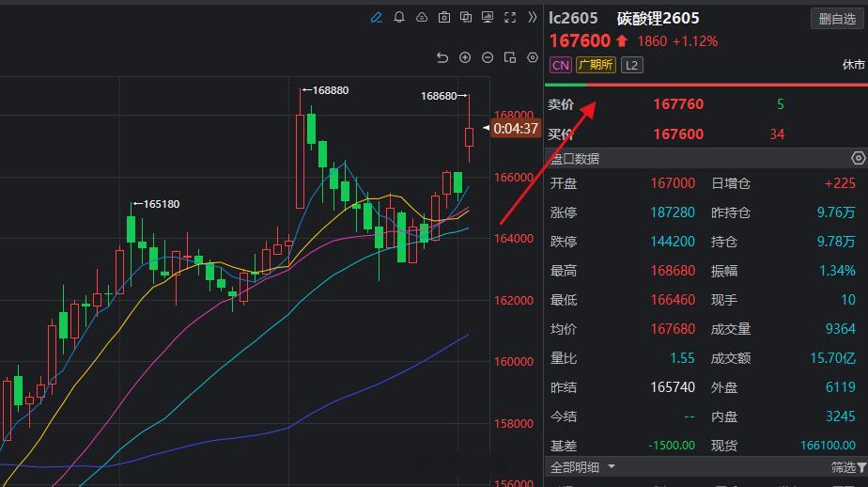Click the 振幅 value 1.34%
This screenshot has width=868, height=487.
837,271
